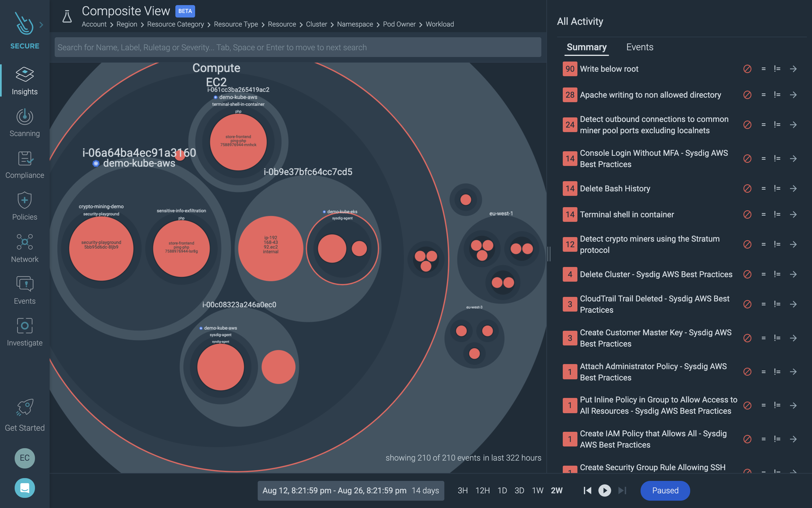Expand the product switcher chevron beside logo

point(41,25)
